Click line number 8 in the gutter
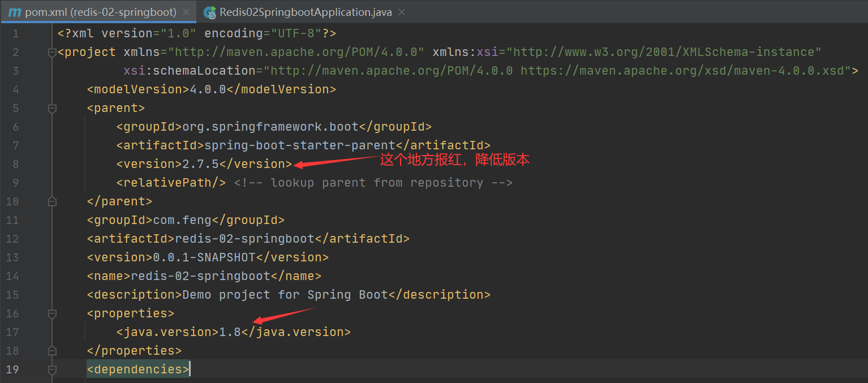This screenshot has height=383, width=868. (15, 164)
